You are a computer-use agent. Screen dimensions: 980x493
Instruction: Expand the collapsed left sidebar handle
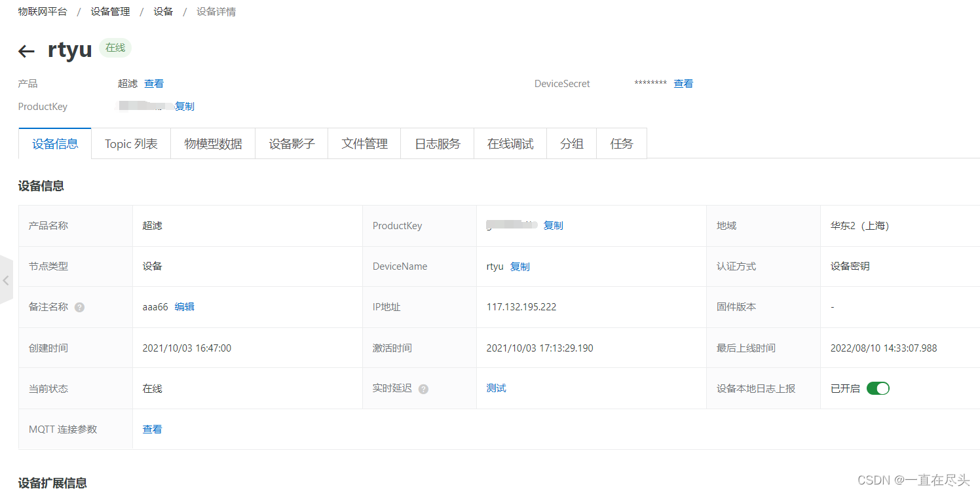[6, 280]
